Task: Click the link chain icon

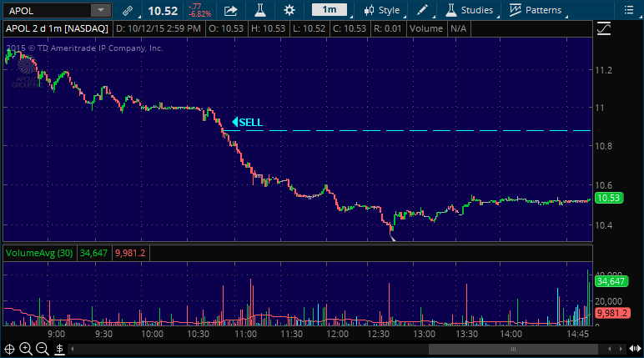Action: [x=128, y=11]
